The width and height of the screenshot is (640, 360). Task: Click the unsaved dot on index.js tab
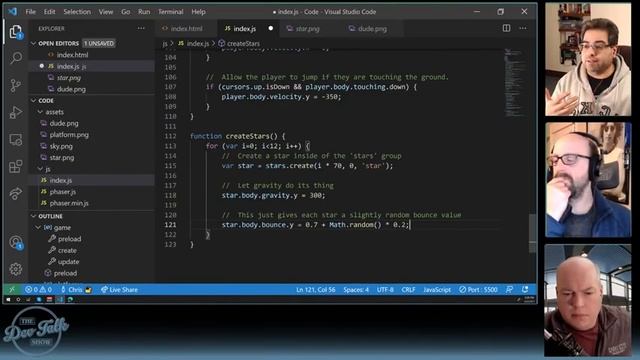coord(271,28)
